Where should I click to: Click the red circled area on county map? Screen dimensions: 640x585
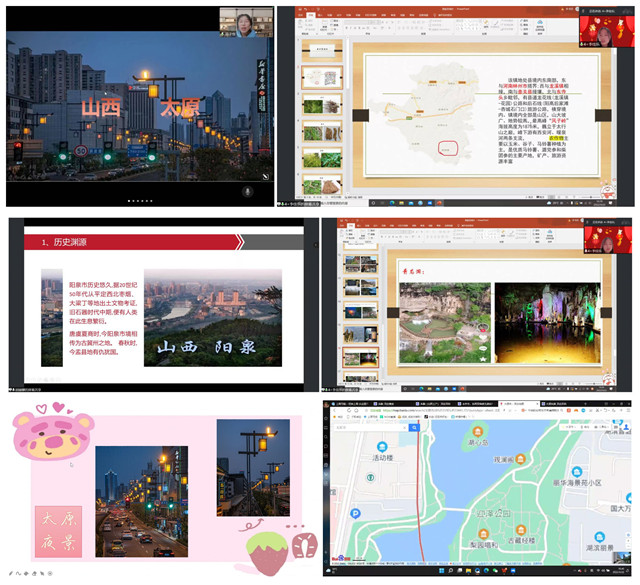(x=448, y=148)
